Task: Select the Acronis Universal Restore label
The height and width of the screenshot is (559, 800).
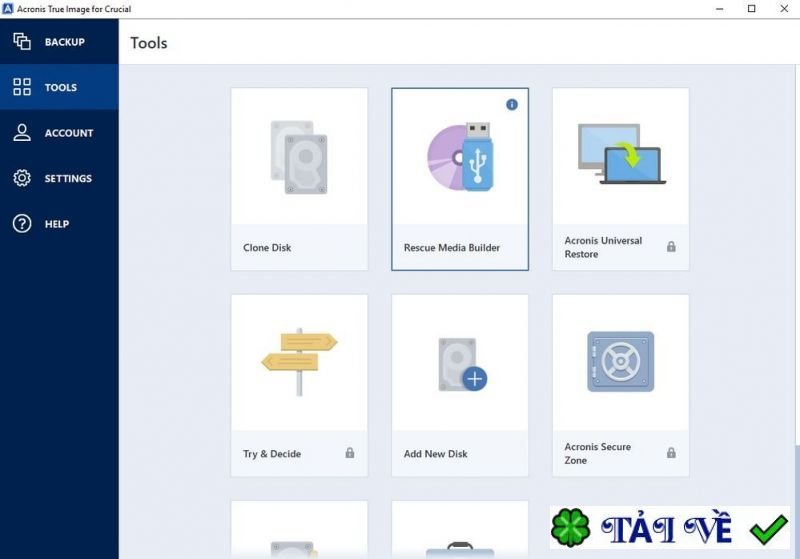Action: 603,247
